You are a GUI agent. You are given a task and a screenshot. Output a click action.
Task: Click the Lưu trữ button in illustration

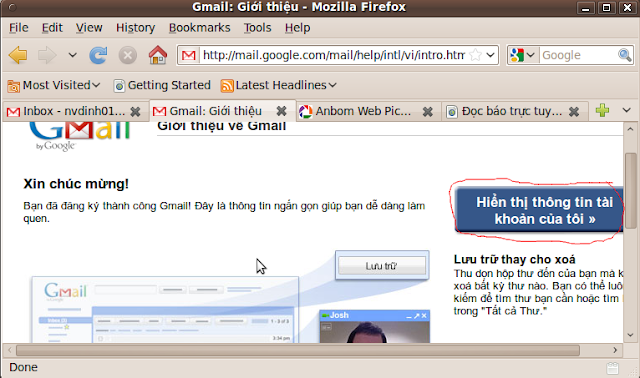point(382,266)
